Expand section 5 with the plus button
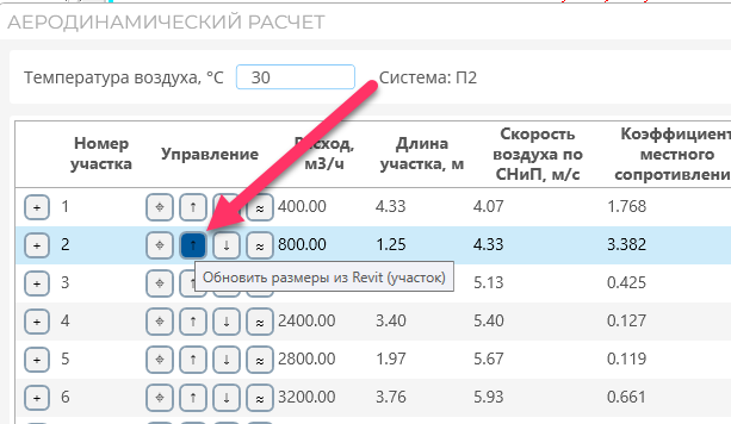The width and height of the screenshot is (731, 424). 37,360
